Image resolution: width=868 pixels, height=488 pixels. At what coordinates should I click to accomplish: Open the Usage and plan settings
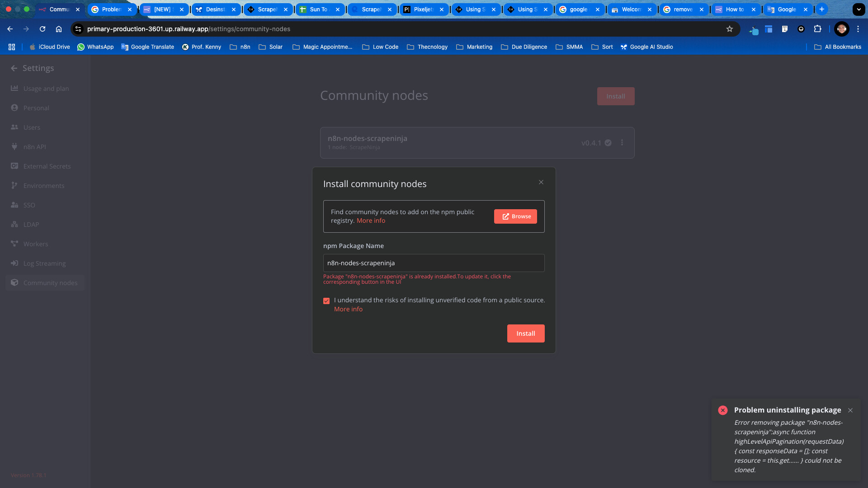(x=46, y=89)
